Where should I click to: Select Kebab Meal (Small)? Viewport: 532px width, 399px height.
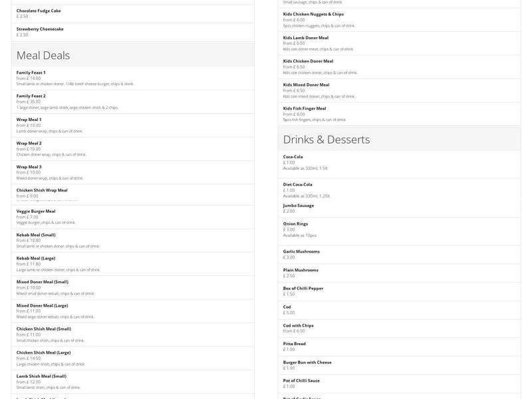[36, 235]
